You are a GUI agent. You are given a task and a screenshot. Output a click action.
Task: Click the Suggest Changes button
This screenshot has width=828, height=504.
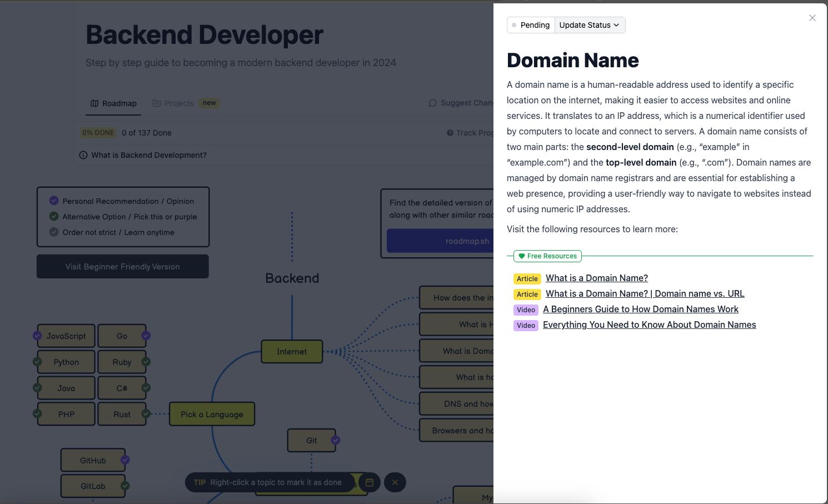coord(461,103)
